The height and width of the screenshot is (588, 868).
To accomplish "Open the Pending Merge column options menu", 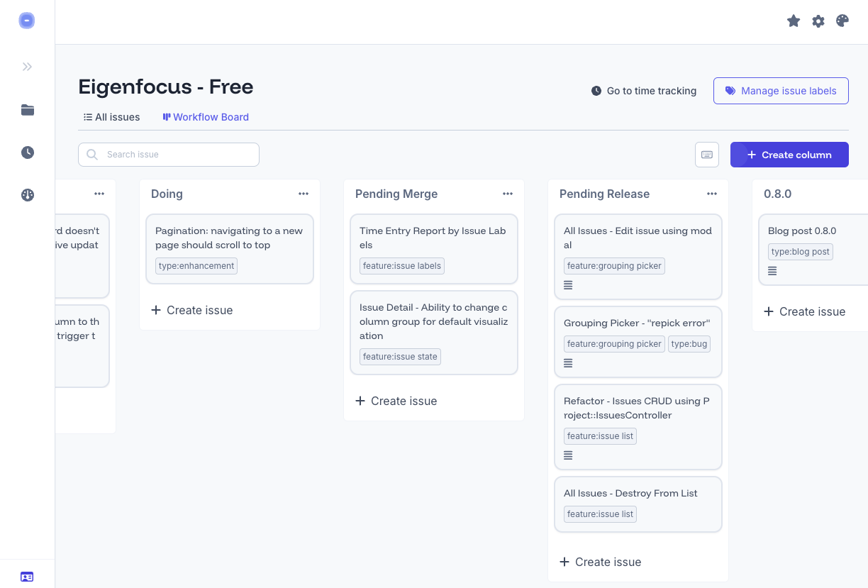I will 508,194.
